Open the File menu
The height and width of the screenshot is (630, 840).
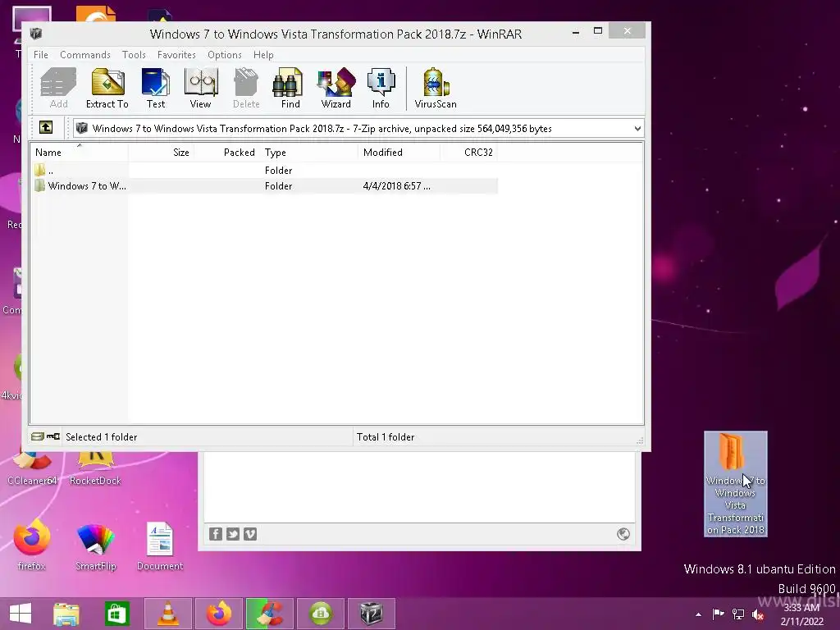point(41,55)
